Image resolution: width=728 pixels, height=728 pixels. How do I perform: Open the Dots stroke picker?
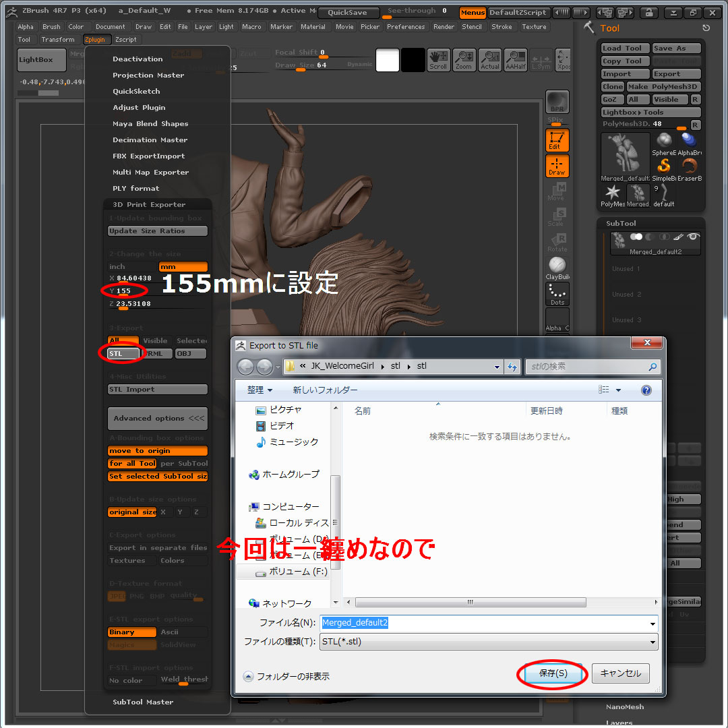tap(557, 295)
